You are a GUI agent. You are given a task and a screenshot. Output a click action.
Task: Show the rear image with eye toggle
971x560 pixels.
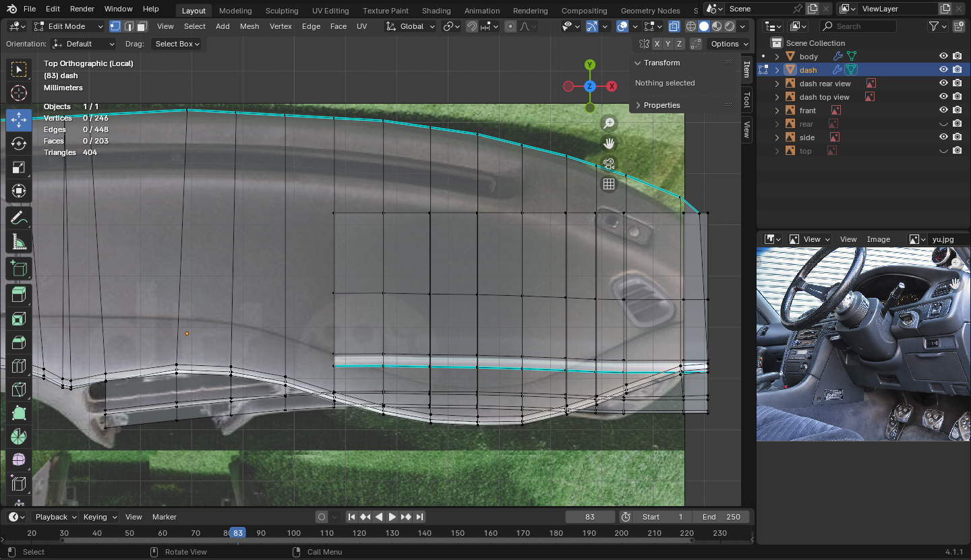(x=943, y=124)
